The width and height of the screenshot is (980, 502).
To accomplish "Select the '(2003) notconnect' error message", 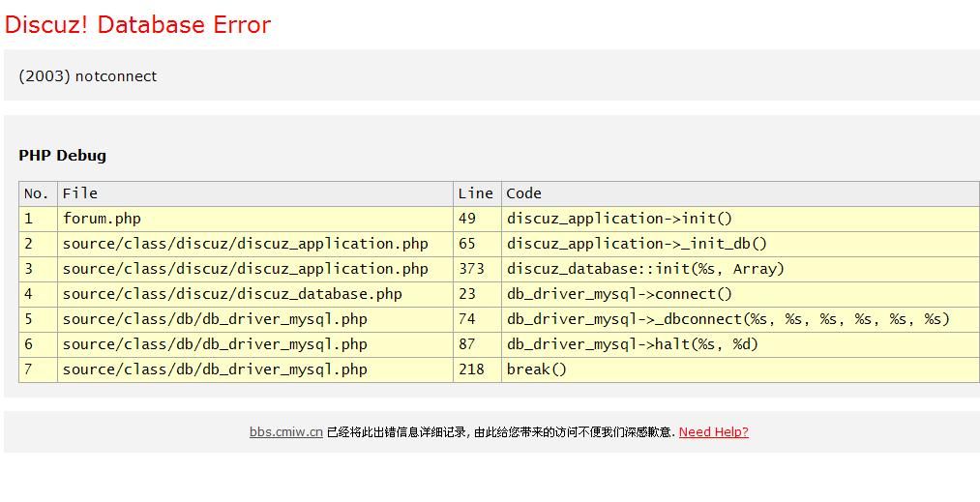I will [x=87, y=76].
